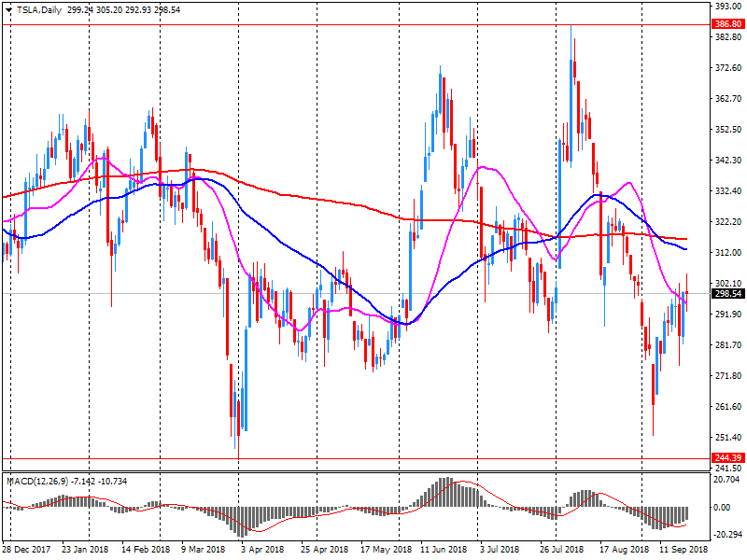
Task: Click the 28 Dec 2017 date label
Action: pyautogui.click(x=28, y=551)
